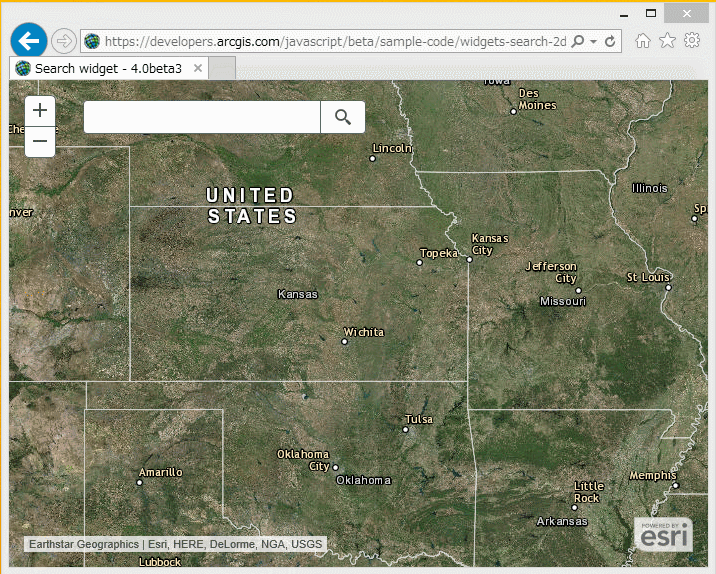This screenshot has width=716, height=574.
Task: Click the browser forward arrow button
Action: click(x=63, y=41)
